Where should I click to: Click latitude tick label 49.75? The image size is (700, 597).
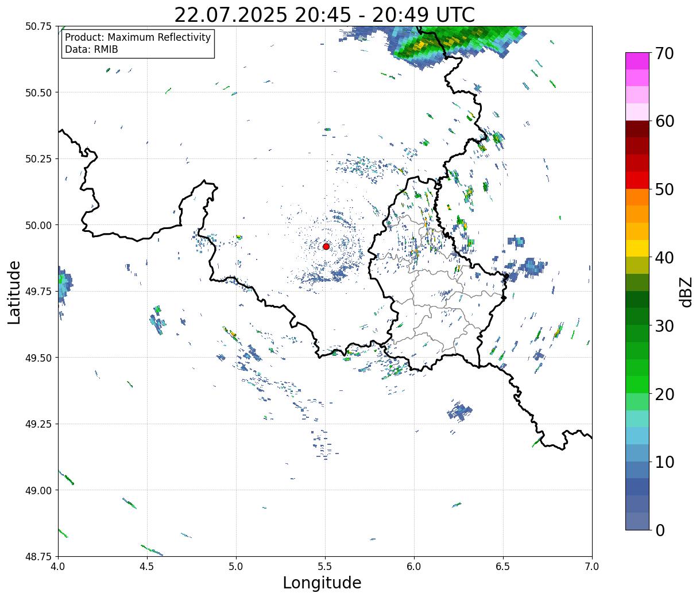[38, 292]
